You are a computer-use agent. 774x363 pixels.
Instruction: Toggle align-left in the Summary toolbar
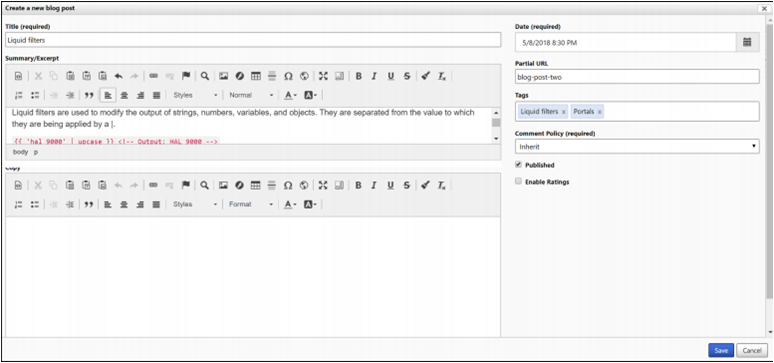(108, 95)
